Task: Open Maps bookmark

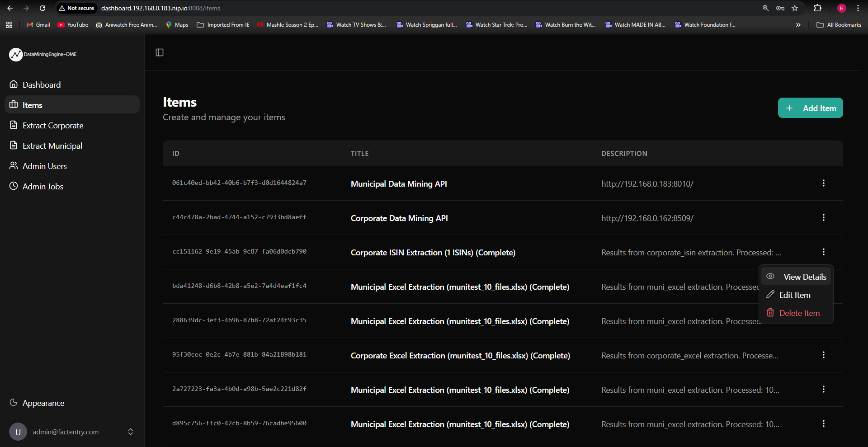Action: pos(177,25)
